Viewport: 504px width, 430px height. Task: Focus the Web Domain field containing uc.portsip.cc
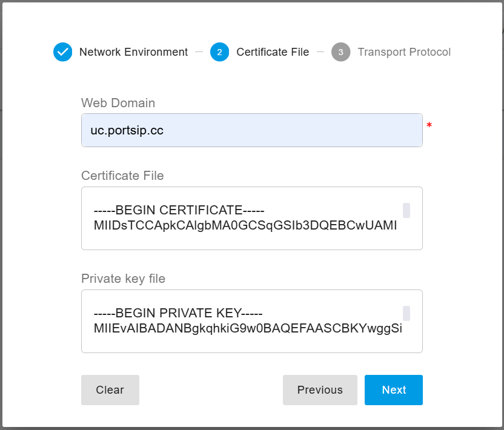click(x=251, y=130)
